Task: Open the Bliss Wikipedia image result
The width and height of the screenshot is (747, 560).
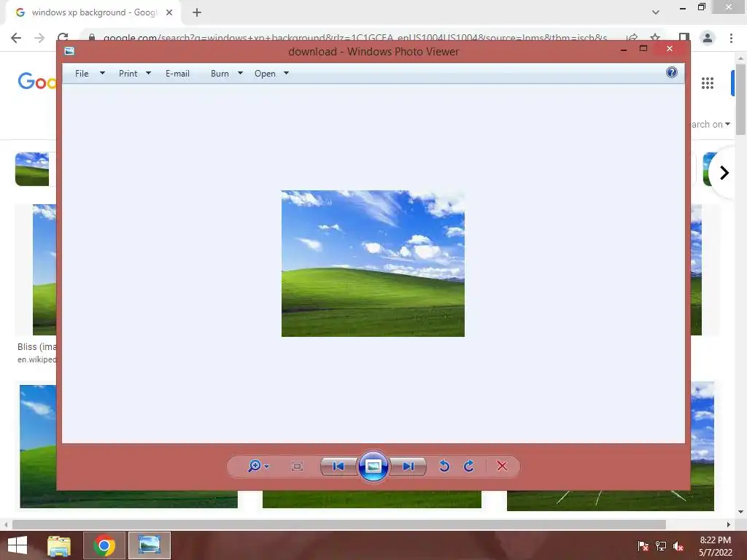Action: pyautogui.click(x=44, y=270)
